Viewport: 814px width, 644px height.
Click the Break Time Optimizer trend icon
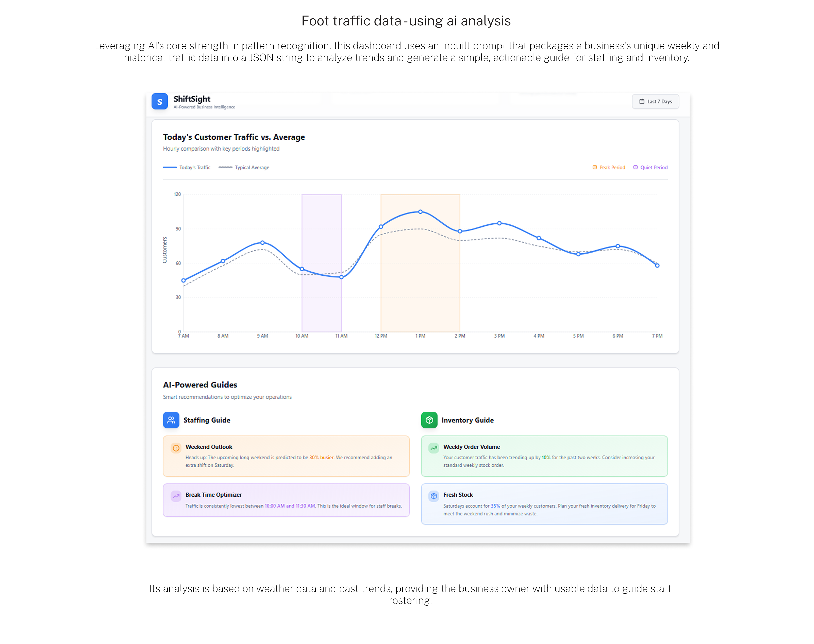click(176, 496)
